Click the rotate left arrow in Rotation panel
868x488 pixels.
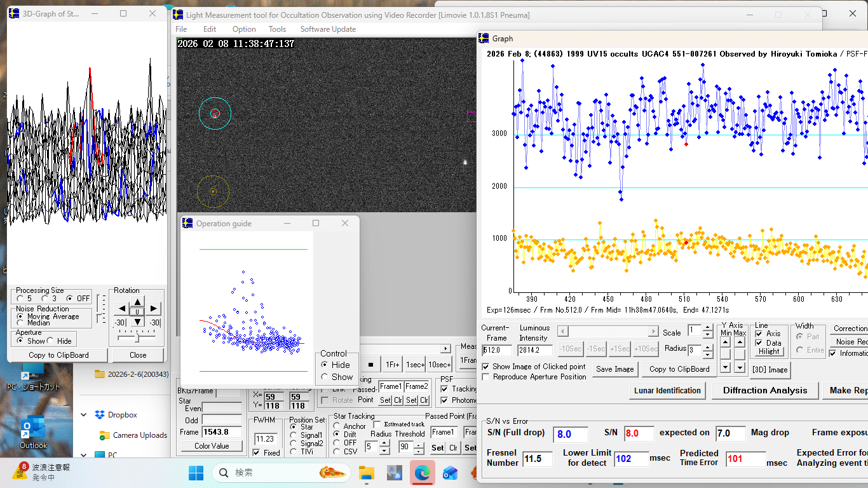click(x=121, y=309)
